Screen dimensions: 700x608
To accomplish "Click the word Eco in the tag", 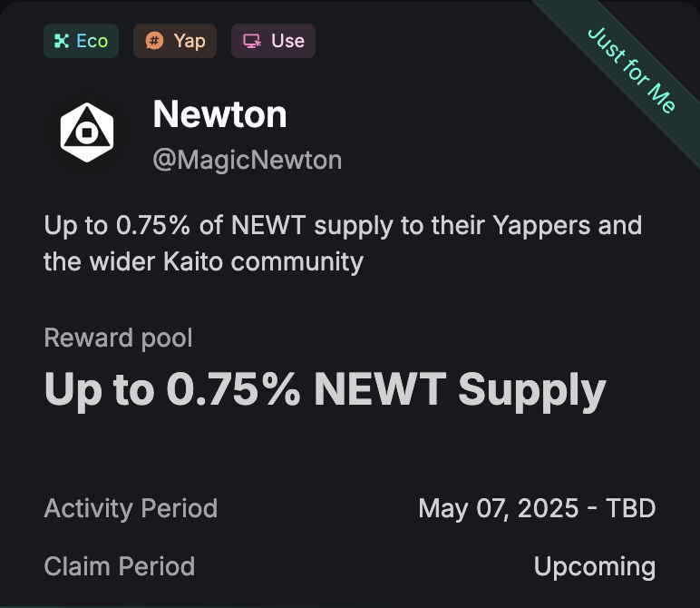I will click(x=92, y=41).
